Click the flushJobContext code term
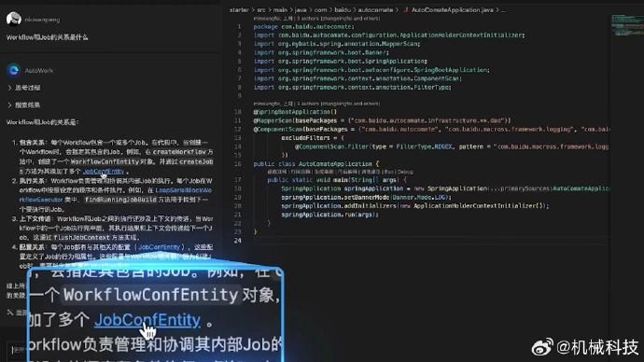Image resolution: width=644 pixels, height=362 pixels. 82,237
